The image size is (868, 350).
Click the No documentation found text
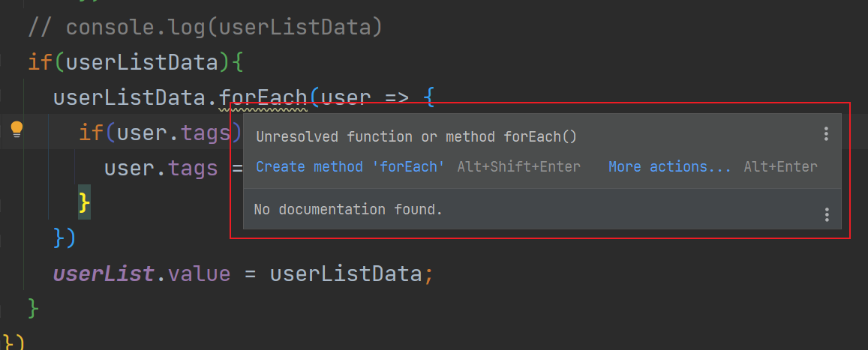(348, 210)
